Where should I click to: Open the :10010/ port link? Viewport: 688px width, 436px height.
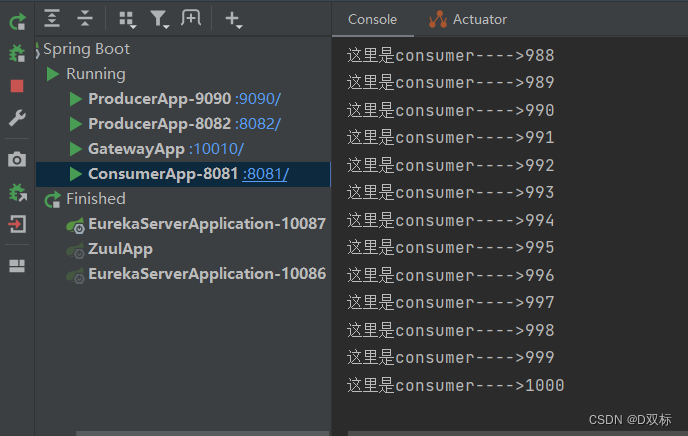pos(216,149)
